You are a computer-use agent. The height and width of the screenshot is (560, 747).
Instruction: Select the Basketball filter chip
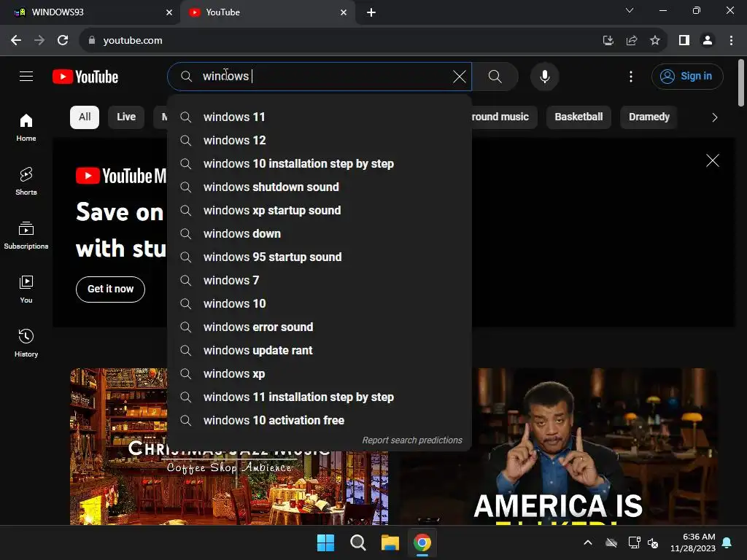pyautogui.click(x=578, y=117)
